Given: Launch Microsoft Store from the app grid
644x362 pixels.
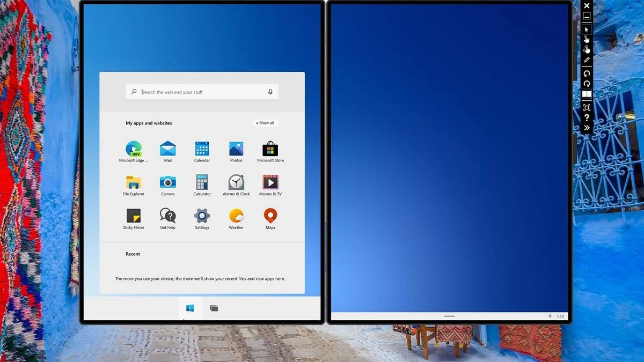Looking at the screenshot, I should coord(270,149).
